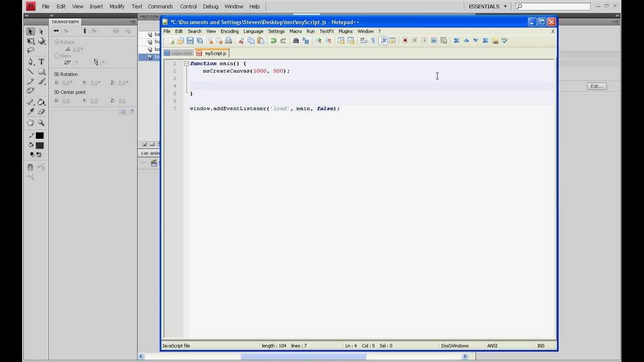Select the Line tool in Flash
Screen dimensions: 644x362
[x=31, y=71]
